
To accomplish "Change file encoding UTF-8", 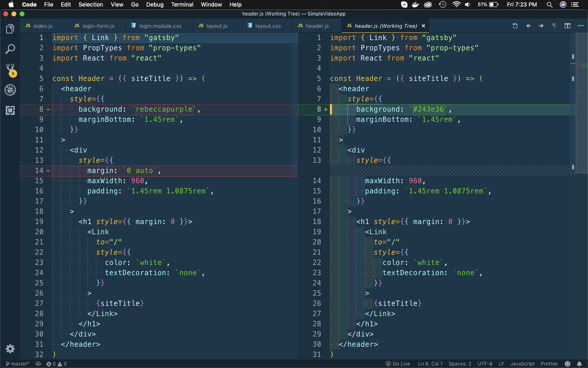I will 485,364.
